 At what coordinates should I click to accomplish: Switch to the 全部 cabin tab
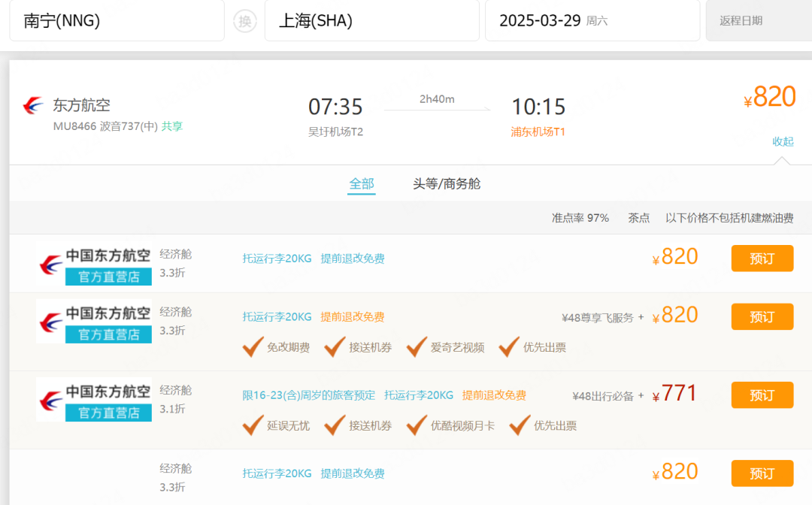(x=362, y=183)
